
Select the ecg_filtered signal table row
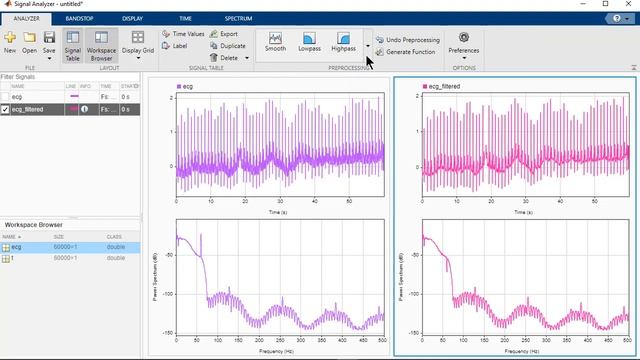(x=70, y=109)
